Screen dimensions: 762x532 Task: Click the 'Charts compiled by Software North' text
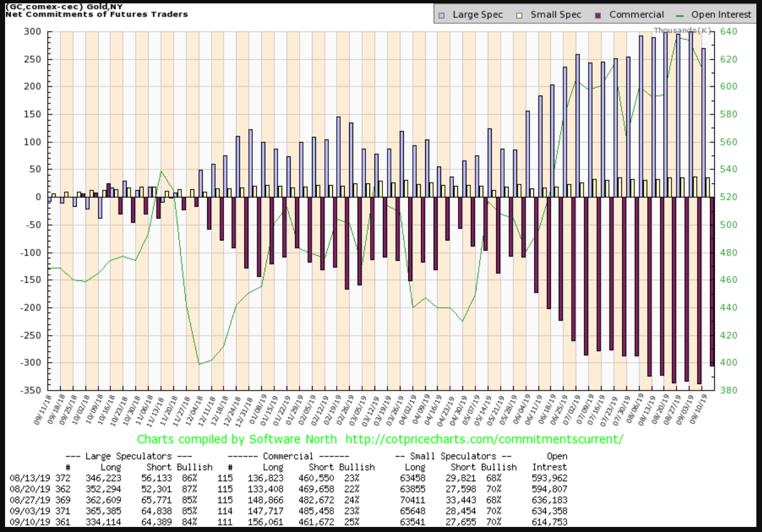click(x=237, y=439)
